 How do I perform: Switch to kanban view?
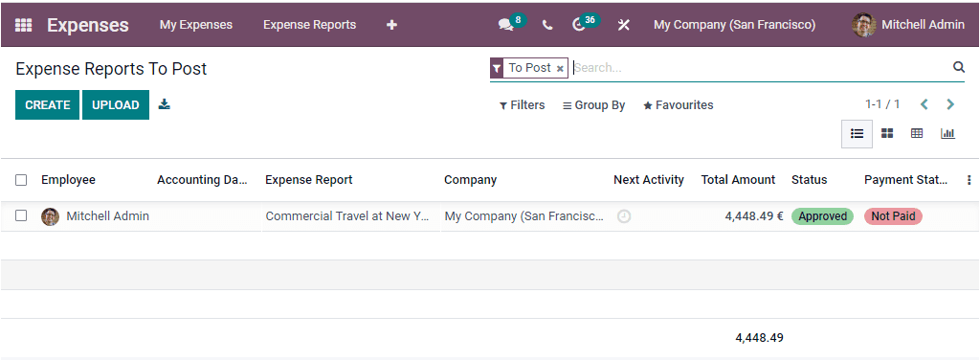pyautogui.click(x=887, y=133)
